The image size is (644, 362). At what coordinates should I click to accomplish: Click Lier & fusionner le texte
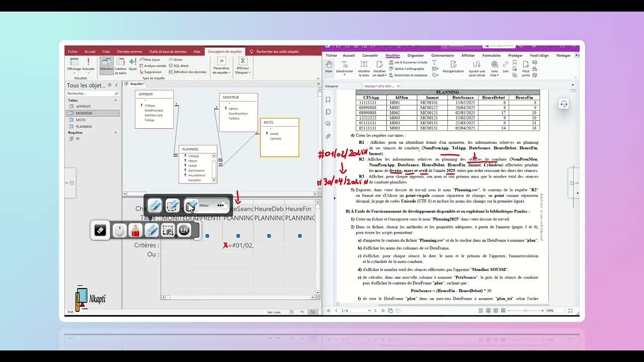(x=408, y=62)
